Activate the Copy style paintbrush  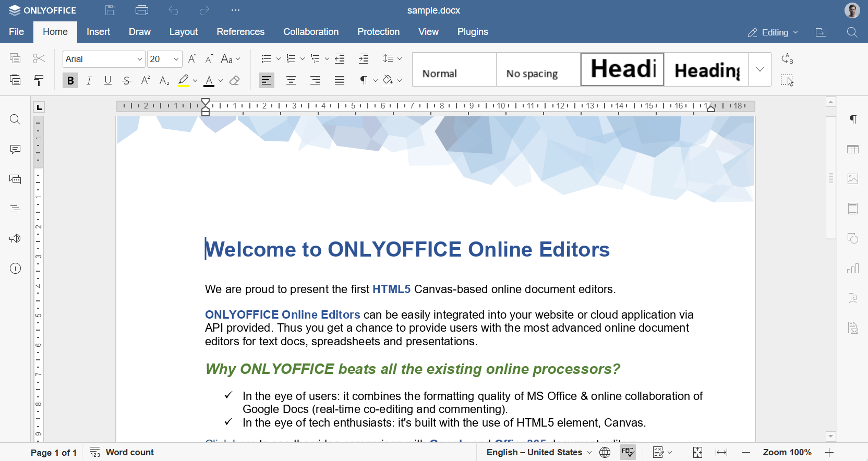(39, 80)
